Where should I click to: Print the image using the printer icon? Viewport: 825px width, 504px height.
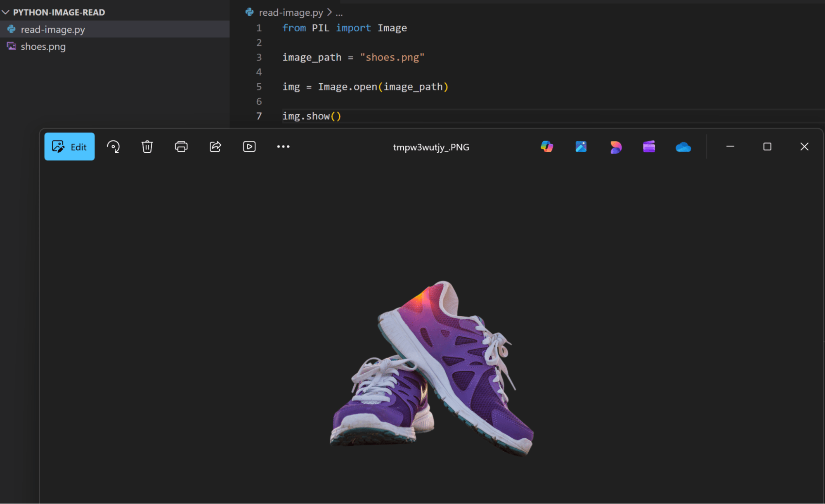(x=181, y=147)
